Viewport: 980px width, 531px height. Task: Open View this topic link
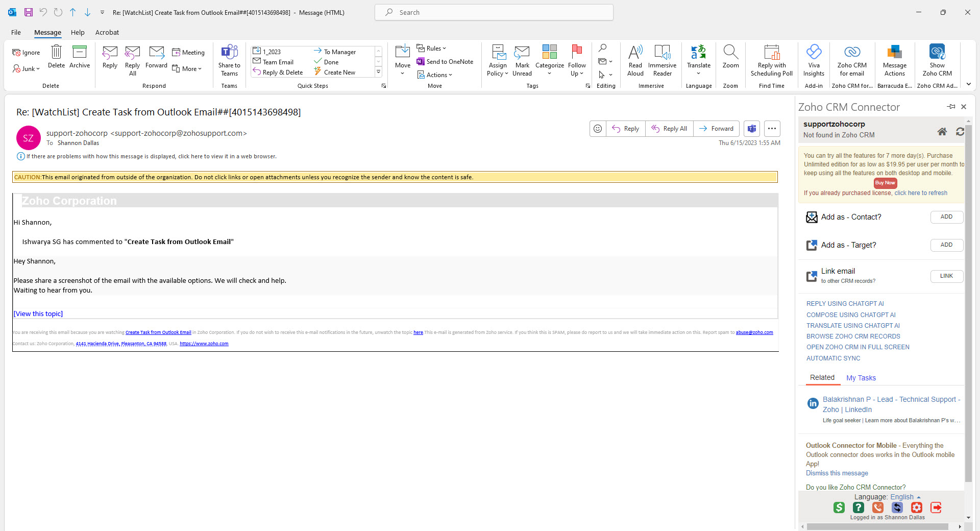[x=38, y=314]
